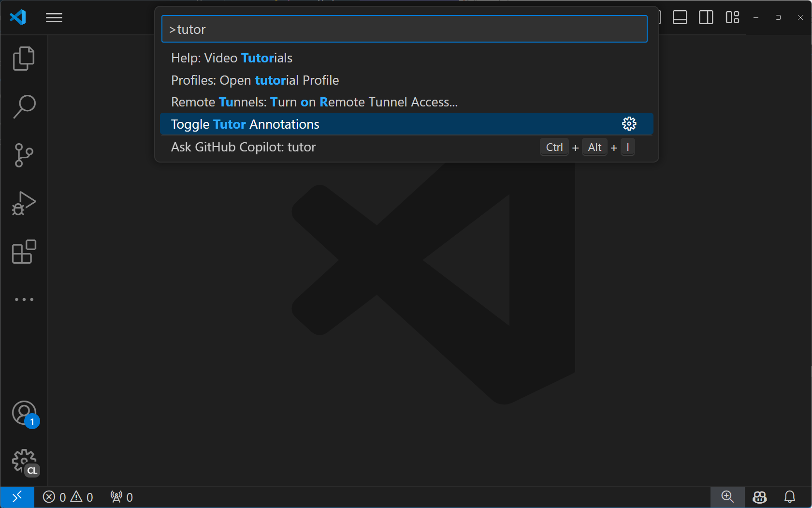Open the hamburger menu
This screenshot has height=508, width=812.
(54, 17)
